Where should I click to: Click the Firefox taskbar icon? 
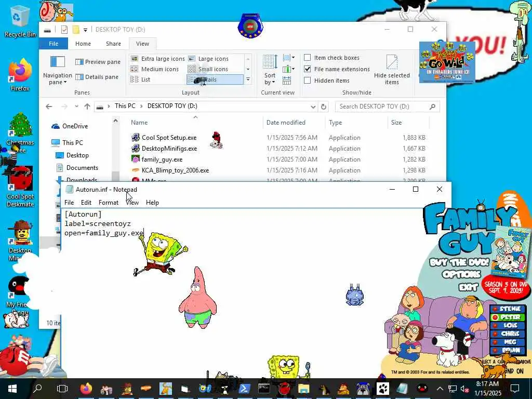[x=86, y=389]
